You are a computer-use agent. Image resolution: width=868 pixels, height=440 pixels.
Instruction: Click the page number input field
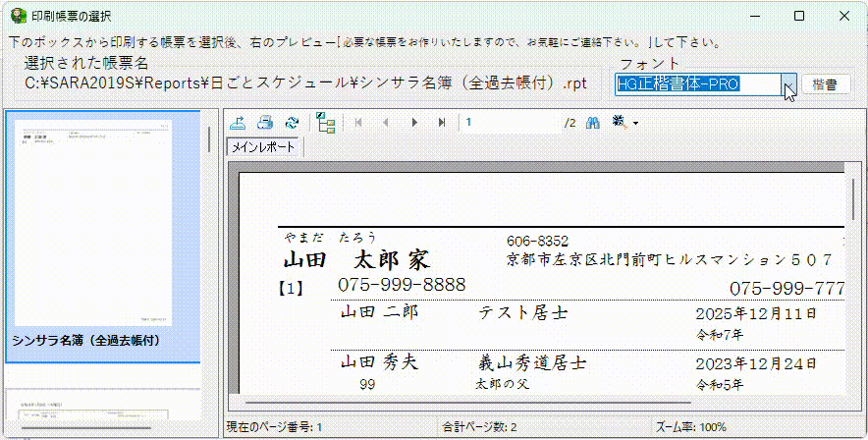(x=511, y=123)
